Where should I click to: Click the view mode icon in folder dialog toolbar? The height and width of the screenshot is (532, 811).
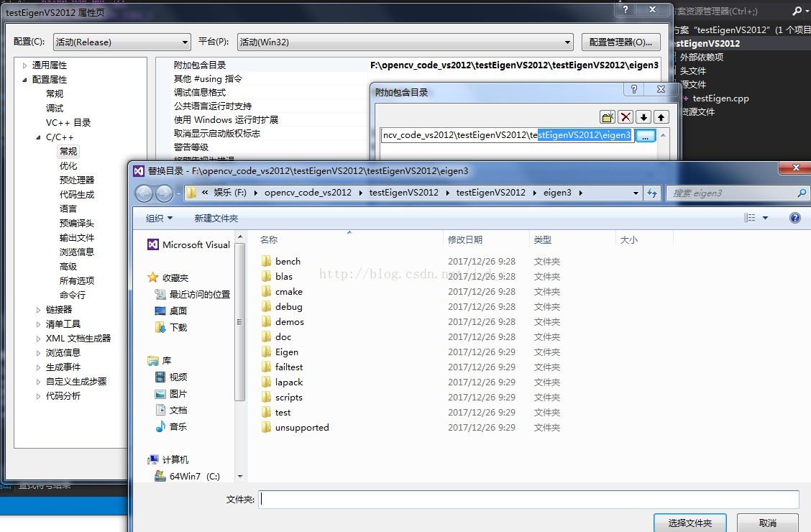tap(749, 218)
